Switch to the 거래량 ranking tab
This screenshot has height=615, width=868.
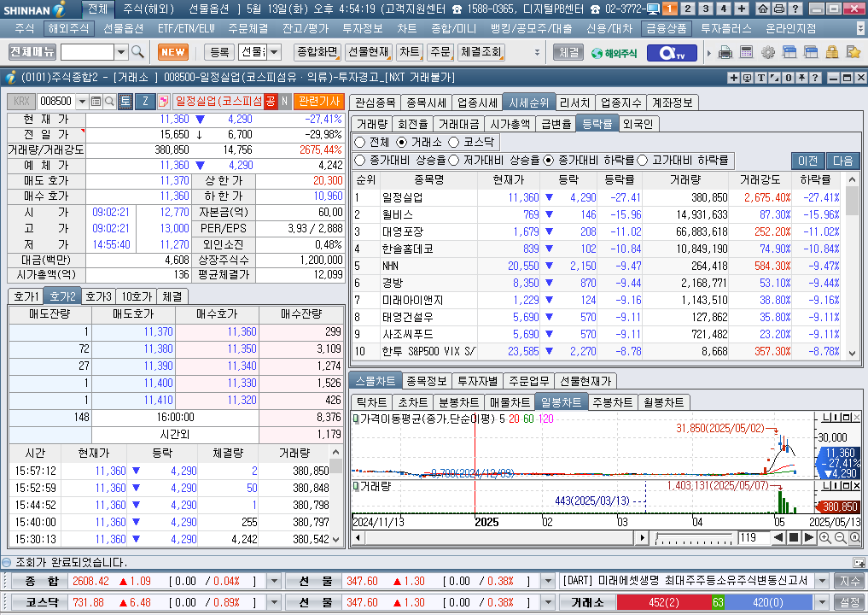(x=371, y=124)
